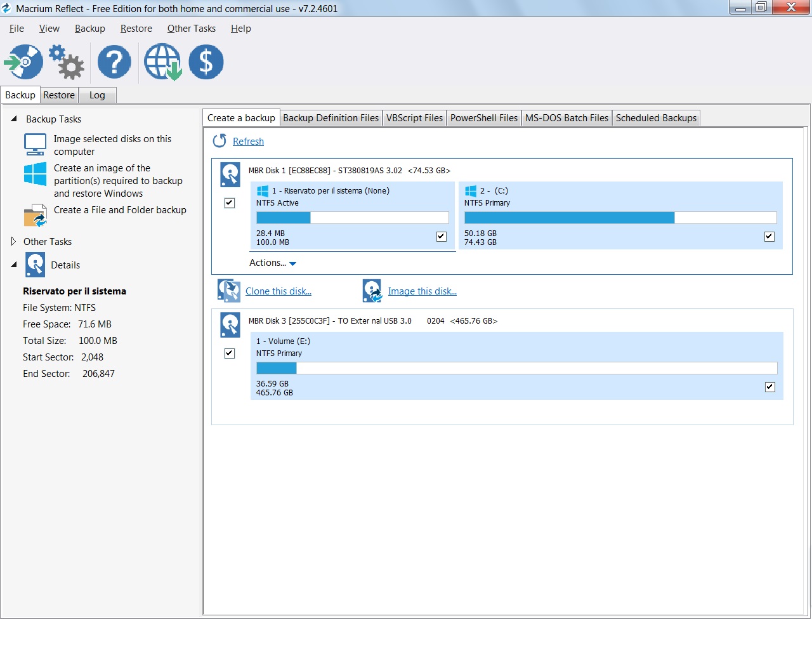This screenshot has height=660, width=812.
Task: Open the PowerShell Files tab
Action: pos(484,118)
